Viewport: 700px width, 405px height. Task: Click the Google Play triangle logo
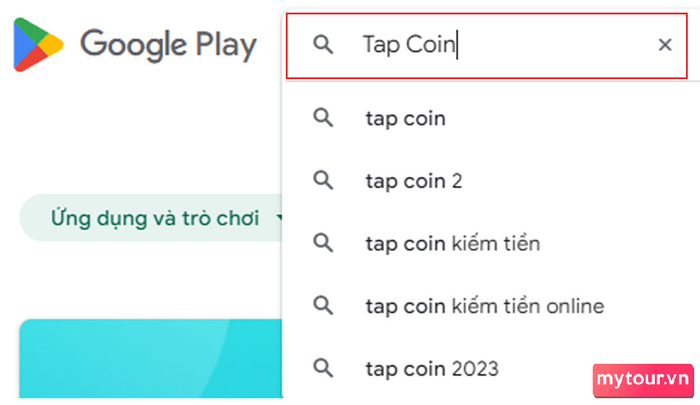click(x=38, y=45)
